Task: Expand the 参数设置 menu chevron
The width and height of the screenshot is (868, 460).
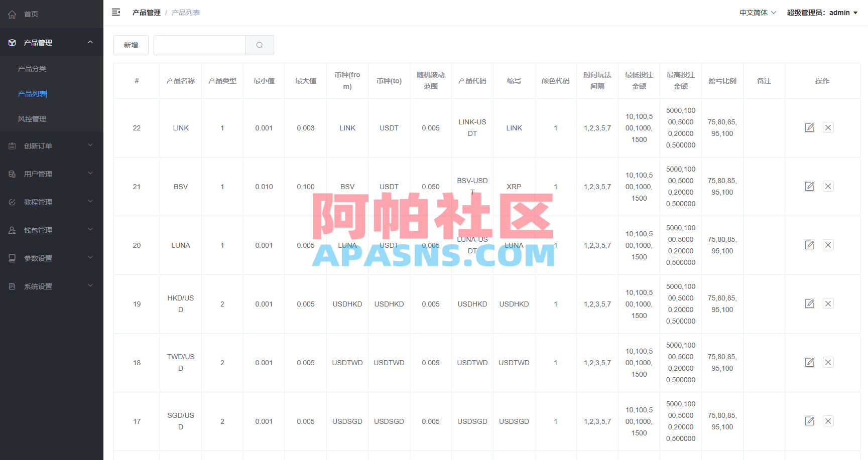Action: pos(90,258)
